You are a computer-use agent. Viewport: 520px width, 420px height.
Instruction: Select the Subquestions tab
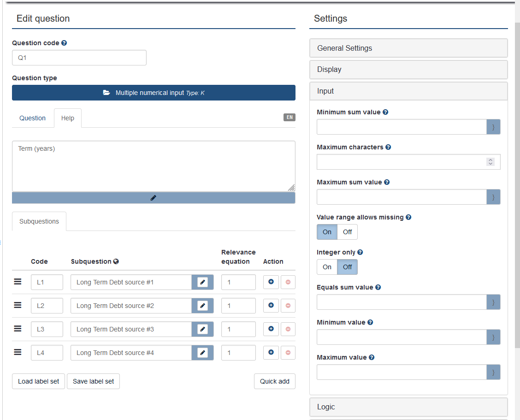[39, 221]
